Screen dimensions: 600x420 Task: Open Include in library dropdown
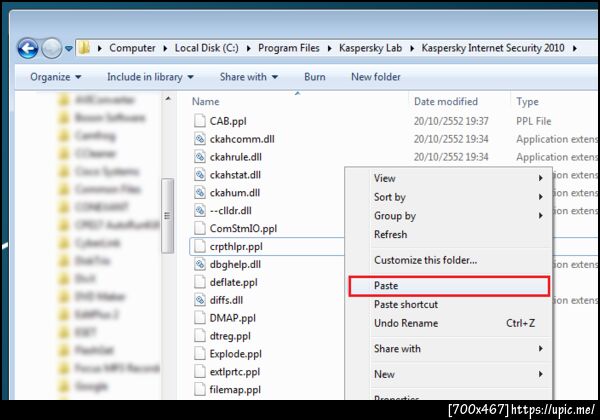(x=150, y=77)
